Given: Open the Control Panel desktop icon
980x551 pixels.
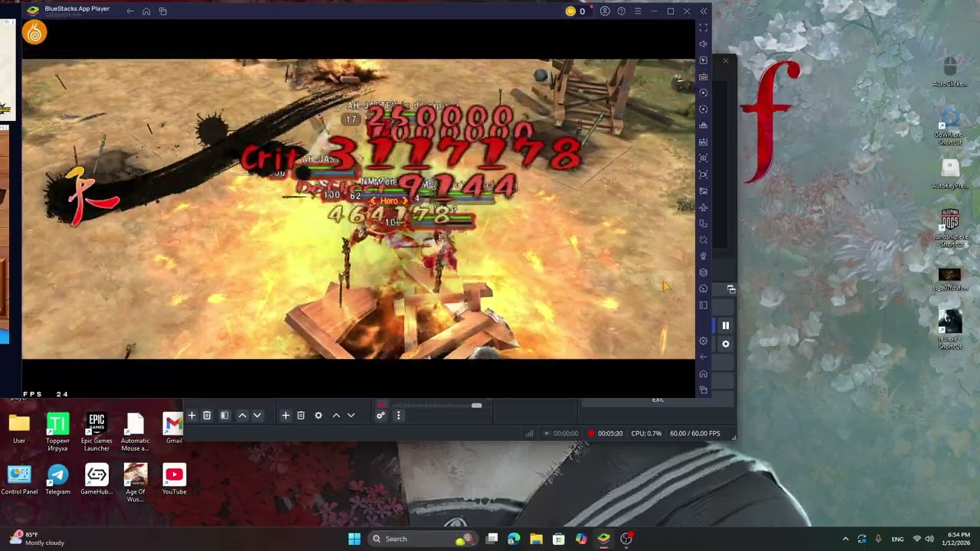Looking at the screenshot, I should click(19, 479).
